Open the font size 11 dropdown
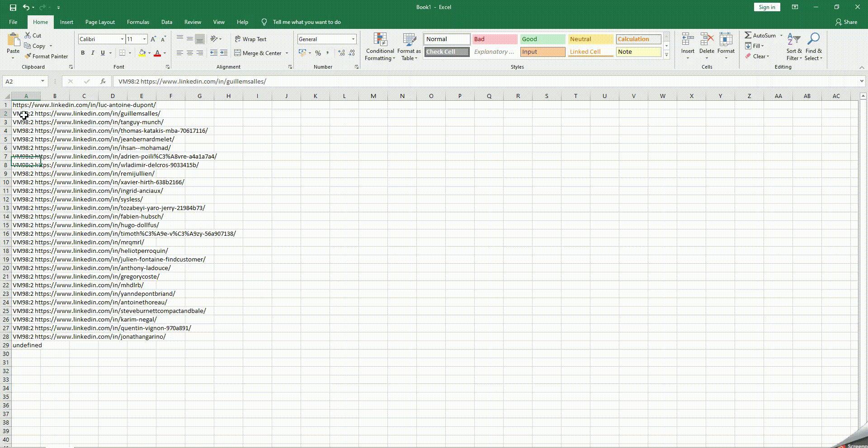The image size is (868, 448). [144, 39]
